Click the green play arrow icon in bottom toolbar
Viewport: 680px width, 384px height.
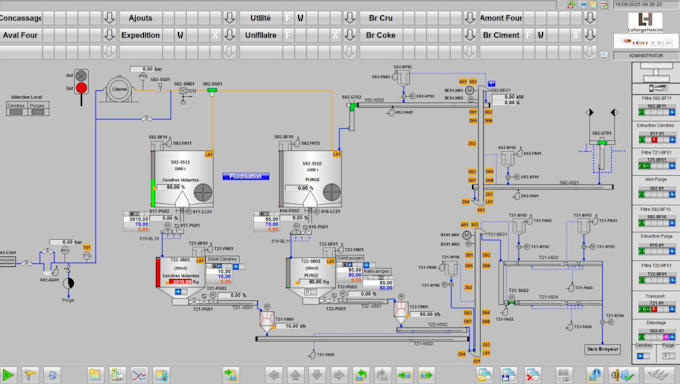click(8, 374)
